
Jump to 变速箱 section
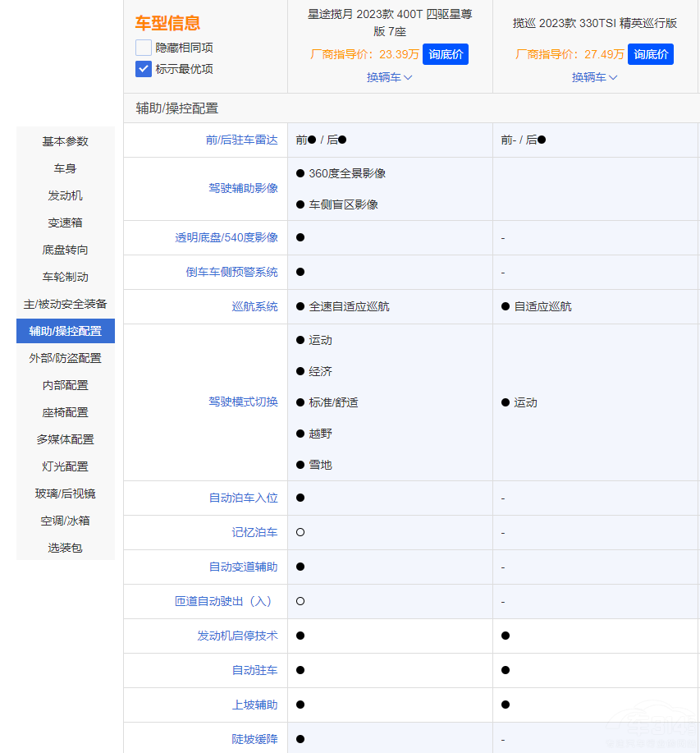coord(66,223)
